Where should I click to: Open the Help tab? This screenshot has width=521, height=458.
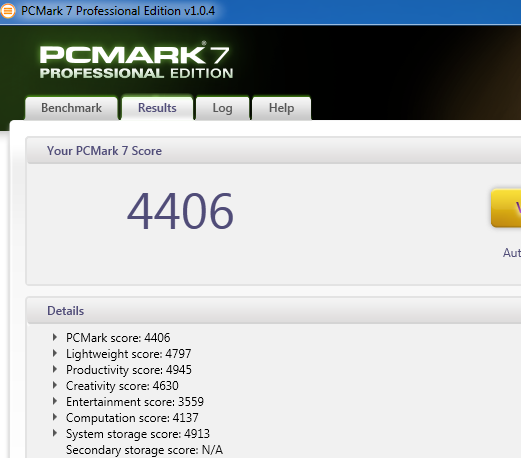(281, 108)
